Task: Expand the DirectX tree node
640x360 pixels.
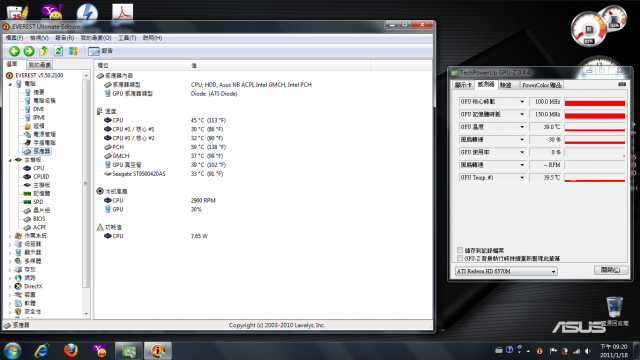Action: 10,287
